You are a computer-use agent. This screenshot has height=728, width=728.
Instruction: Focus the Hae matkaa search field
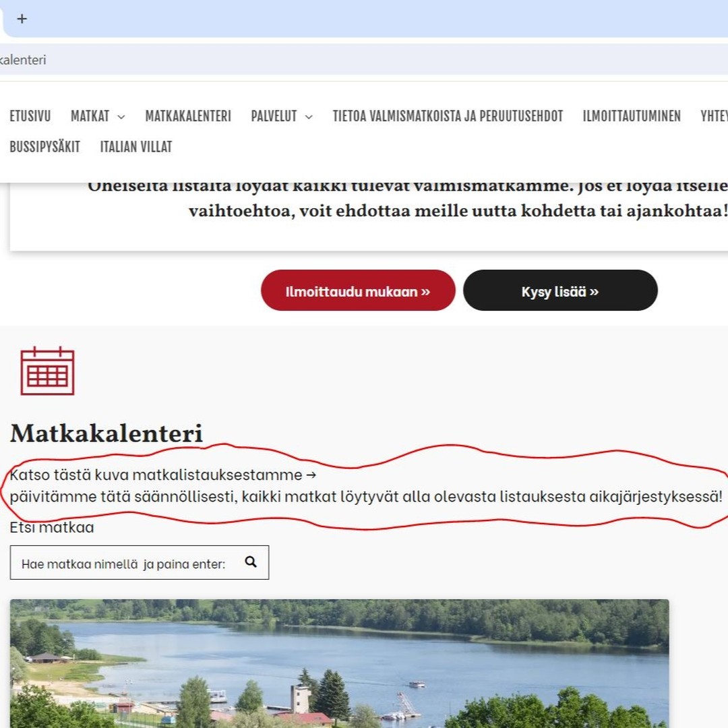tap(140, 563)
